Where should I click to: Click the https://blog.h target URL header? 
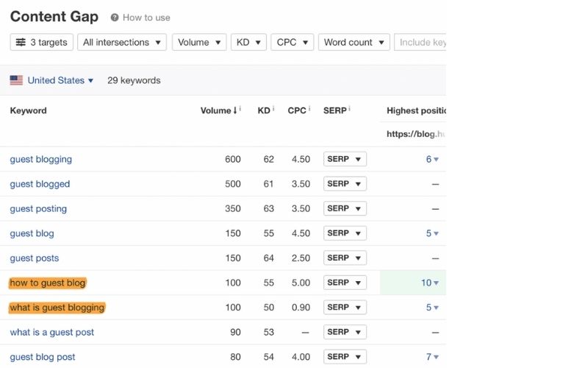click(x=416, y=134)
